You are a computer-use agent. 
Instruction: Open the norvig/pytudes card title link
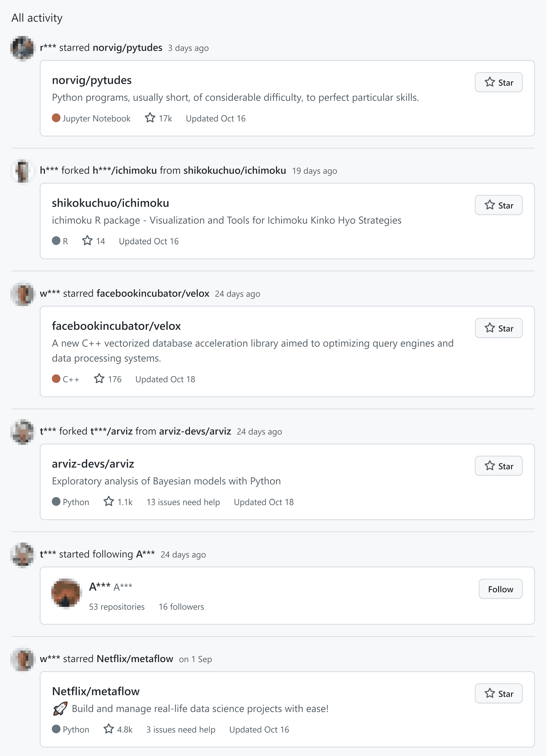(x=92, y=80)
